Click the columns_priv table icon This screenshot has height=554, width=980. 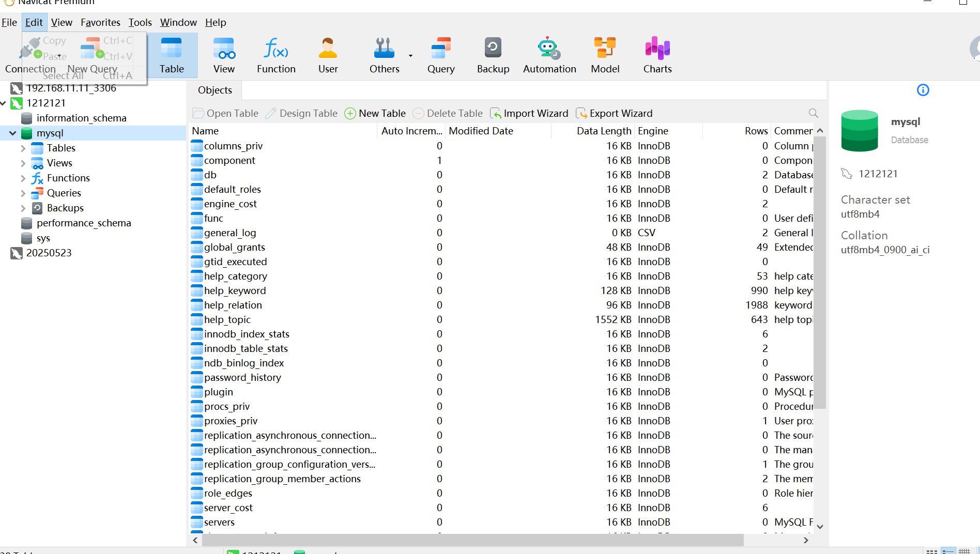tap(196, 146)
